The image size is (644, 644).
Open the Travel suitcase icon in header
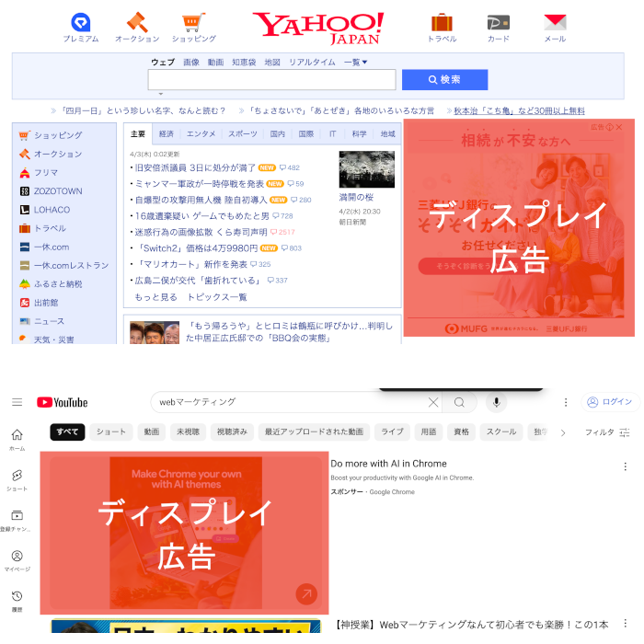442,23
